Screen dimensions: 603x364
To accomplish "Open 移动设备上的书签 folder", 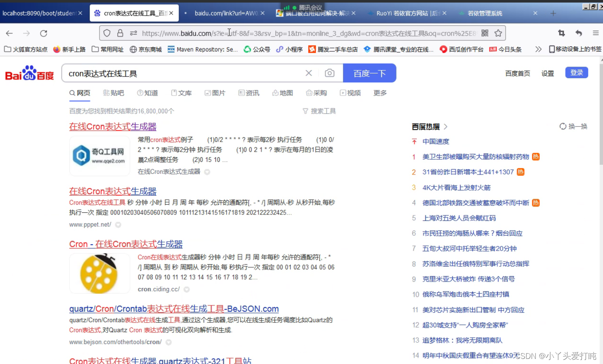I will (575, 49).
